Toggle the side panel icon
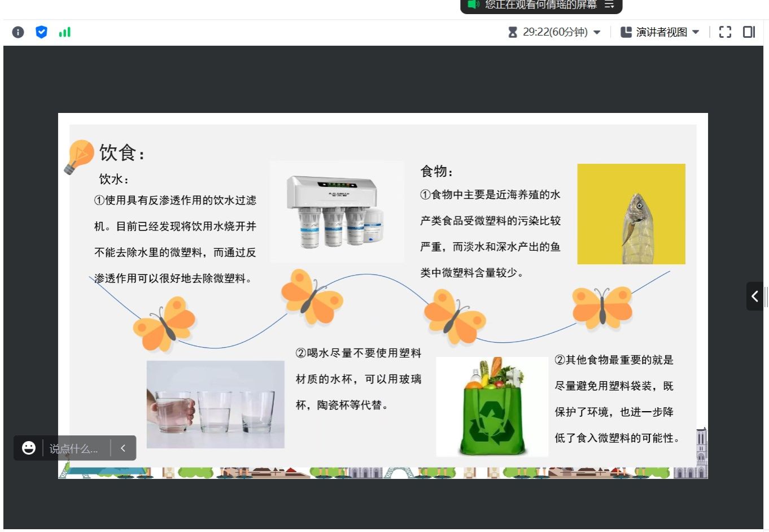Image resolution: width=769 pixels, height=532 pixels. (749, 32)
